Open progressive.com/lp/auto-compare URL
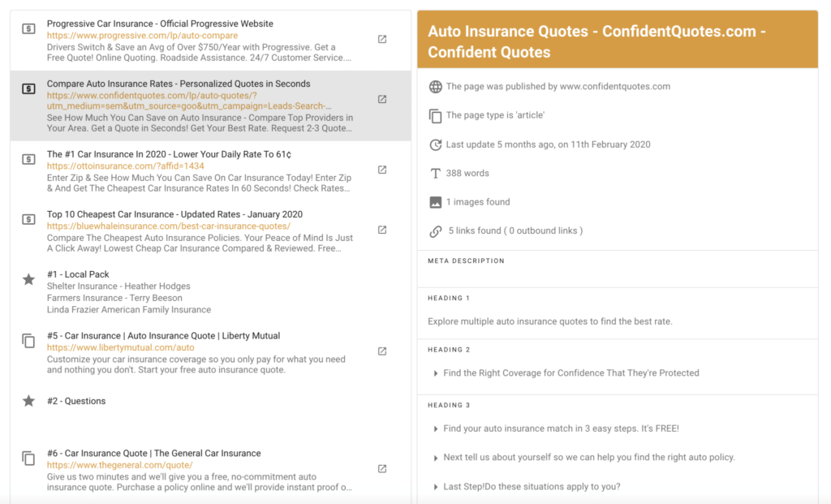 142,36
